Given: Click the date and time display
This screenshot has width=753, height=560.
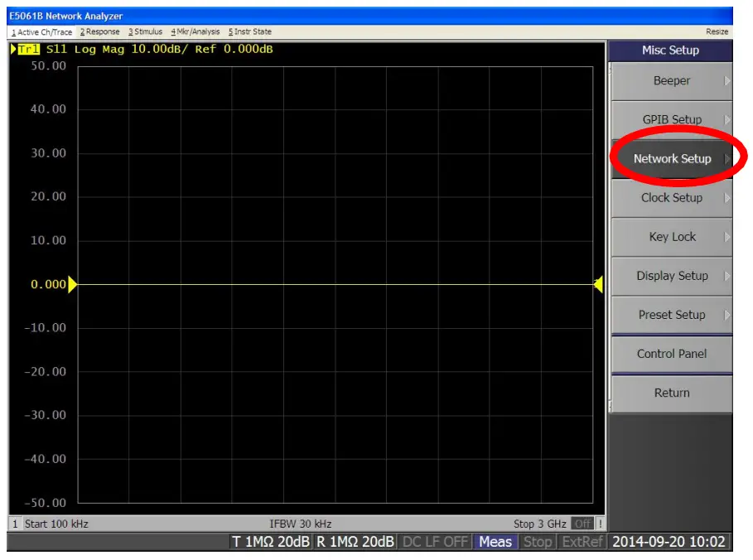Looking at the screenshot, I should point(669,542).
